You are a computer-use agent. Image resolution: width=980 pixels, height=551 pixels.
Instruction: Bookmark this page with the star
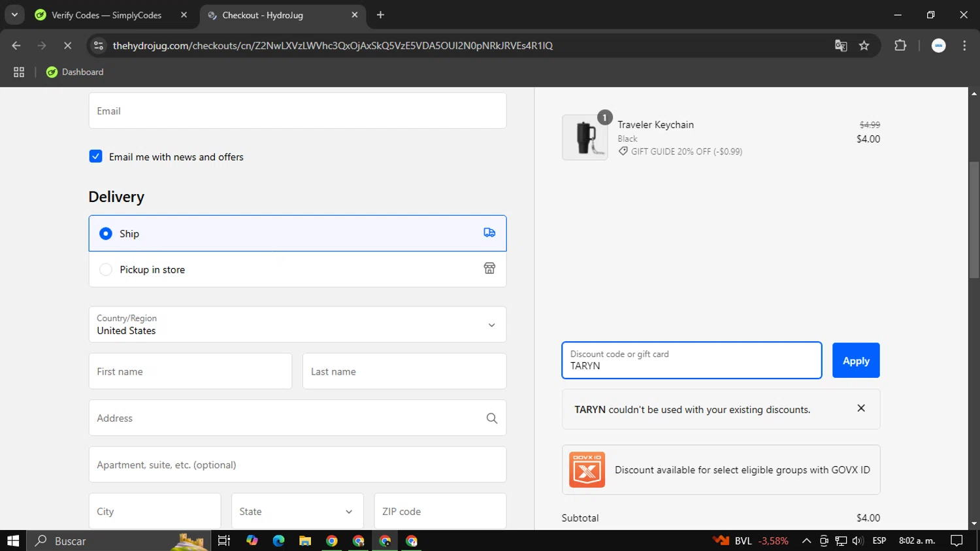[x=864, y=46]
